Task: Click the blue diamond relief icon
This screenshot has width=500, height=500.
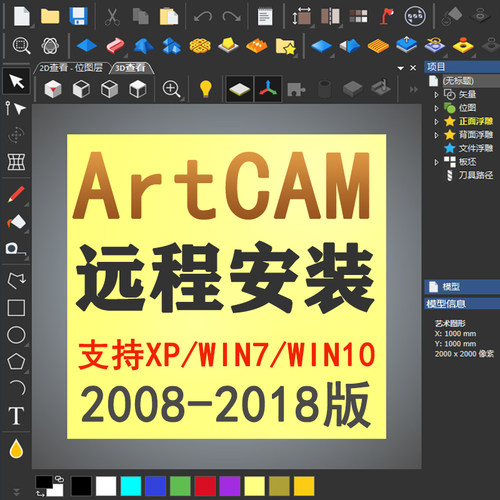Action: [x=86, y=45]
